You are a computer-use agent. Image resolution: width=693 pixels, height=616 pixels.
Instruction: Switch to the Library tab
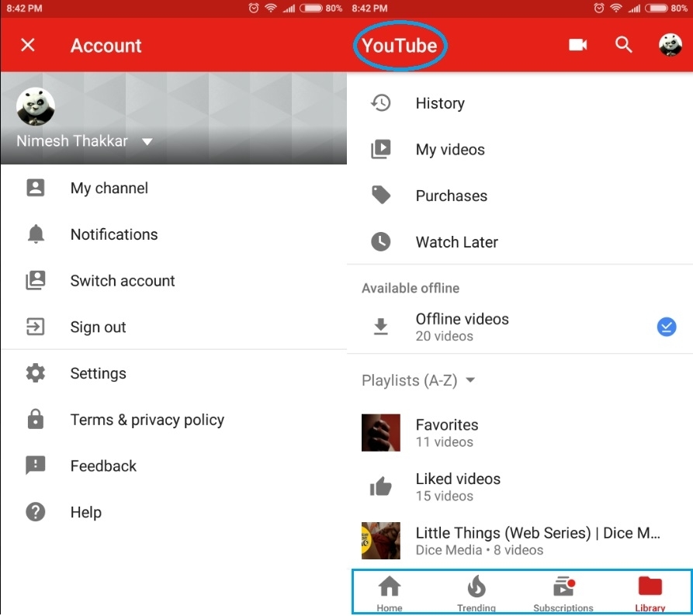coord(650,594)
